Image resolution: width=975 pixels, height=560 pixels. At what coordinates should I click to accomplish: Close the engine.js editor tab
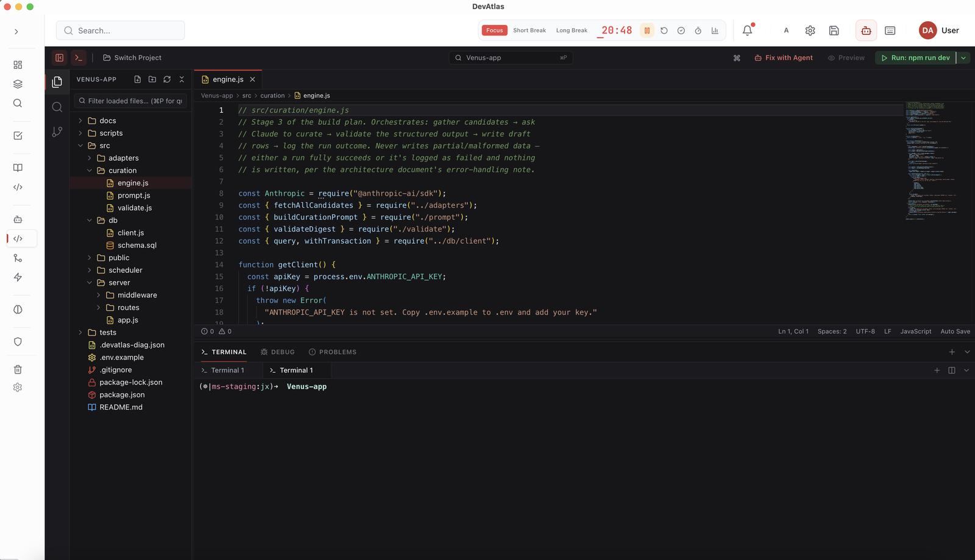pos(252,79)
